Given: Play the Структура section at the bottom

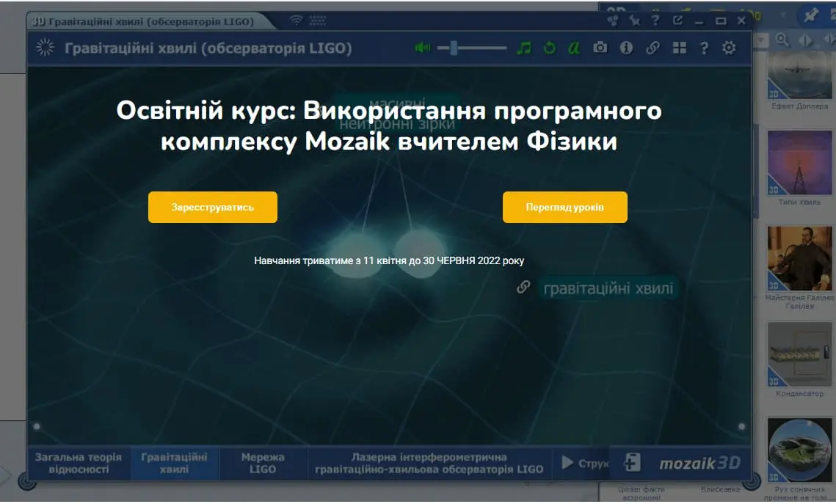Looking at the screenshot, I should [x=585, y=463].
